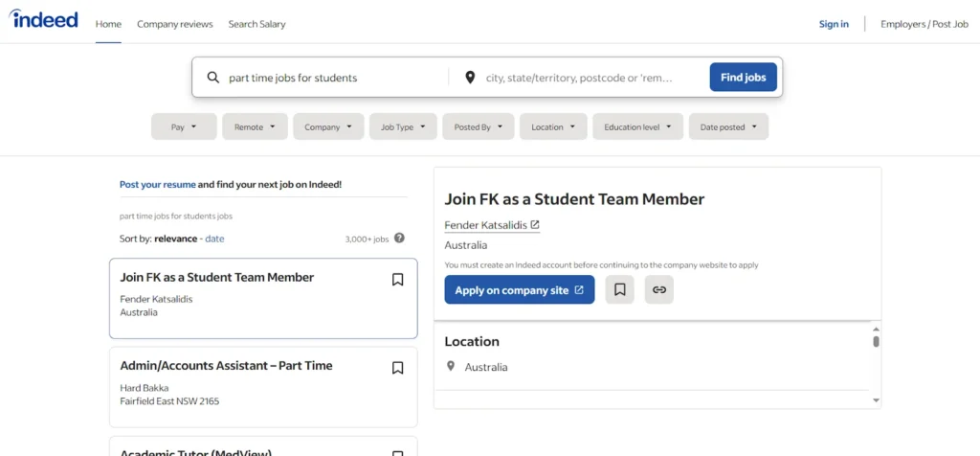Screen dimensions: 980x456
Task: Click the Indeed logo
Action: 44,19
